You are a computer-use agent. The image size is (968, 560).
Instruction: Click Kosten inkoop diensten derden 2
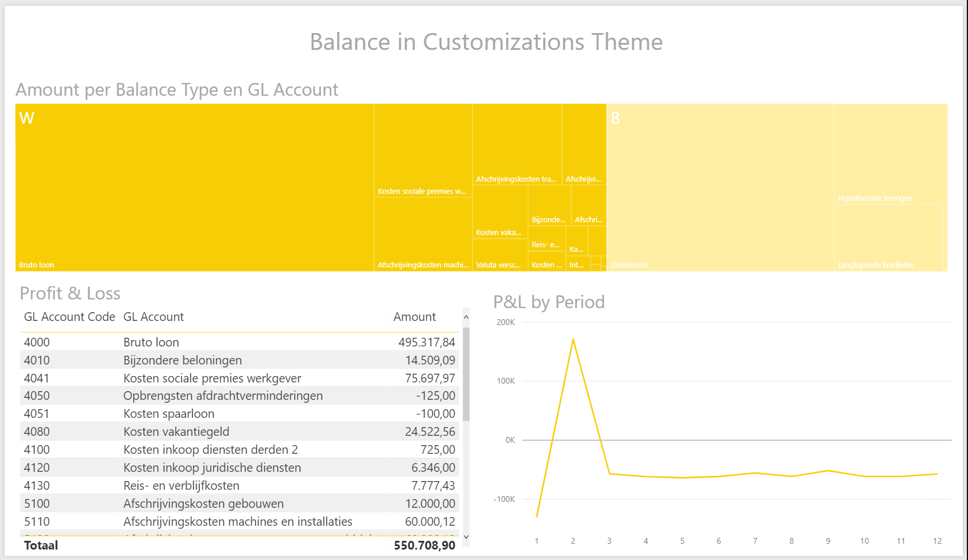point(211,450)
